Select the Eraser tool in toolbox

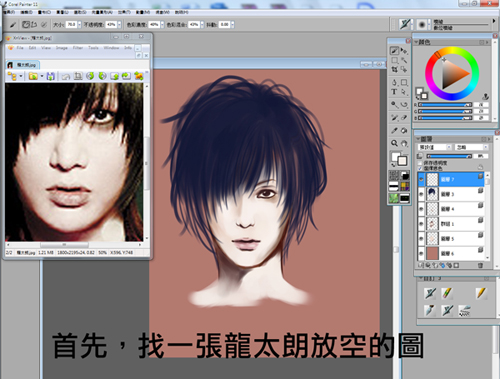pyautogui.click(x=404, y=117)
